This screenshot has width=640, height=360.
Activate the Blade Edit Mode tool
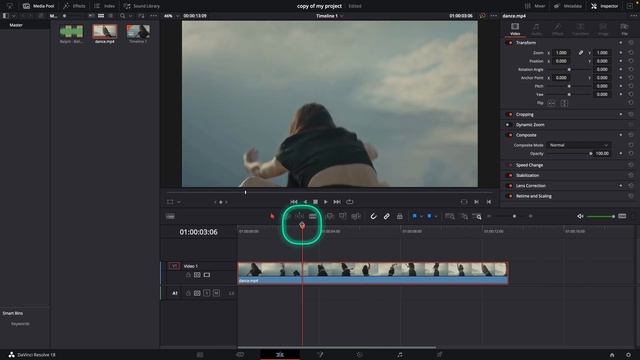[x=312, y=216]
